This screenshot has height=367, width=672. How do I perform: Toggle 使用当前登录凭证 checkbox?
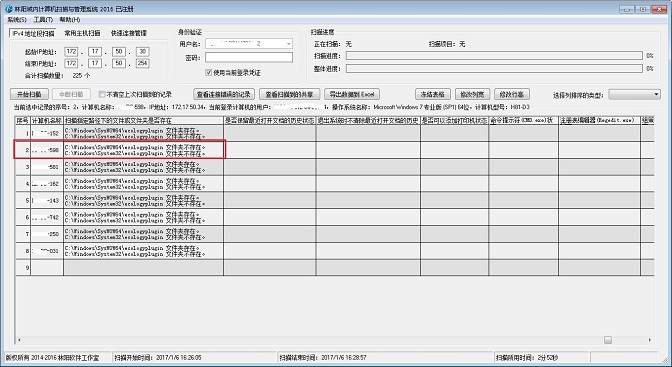pos(208,72)
